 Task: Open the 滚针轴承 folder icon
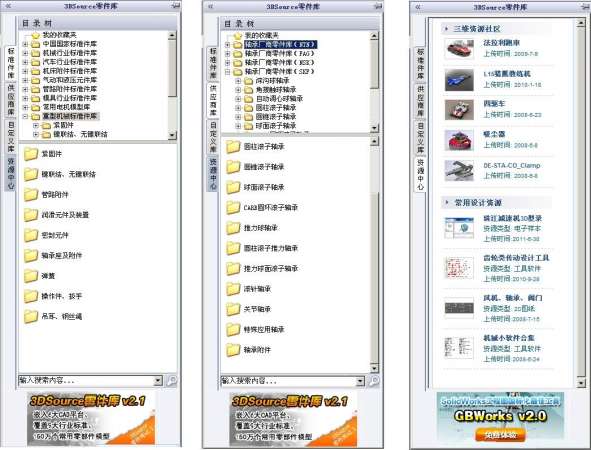pyautogui.click(x=233, y=289)
